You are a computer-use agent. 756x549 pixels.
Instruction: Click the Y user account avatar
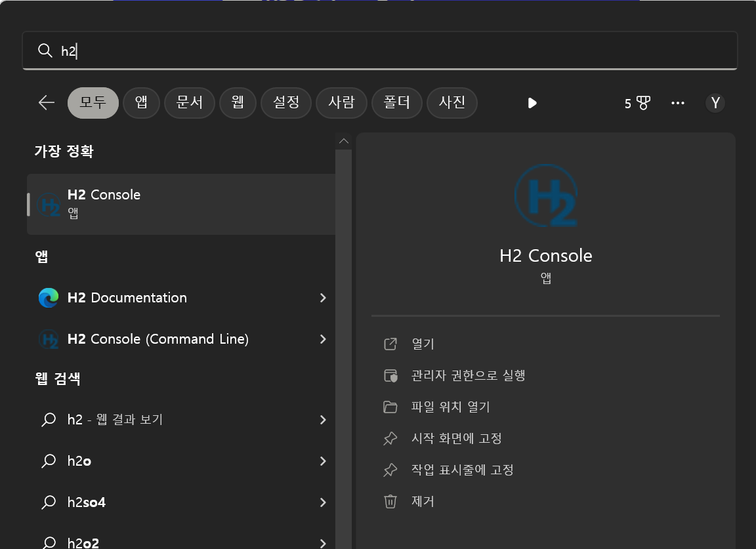[x=715, y=103]
